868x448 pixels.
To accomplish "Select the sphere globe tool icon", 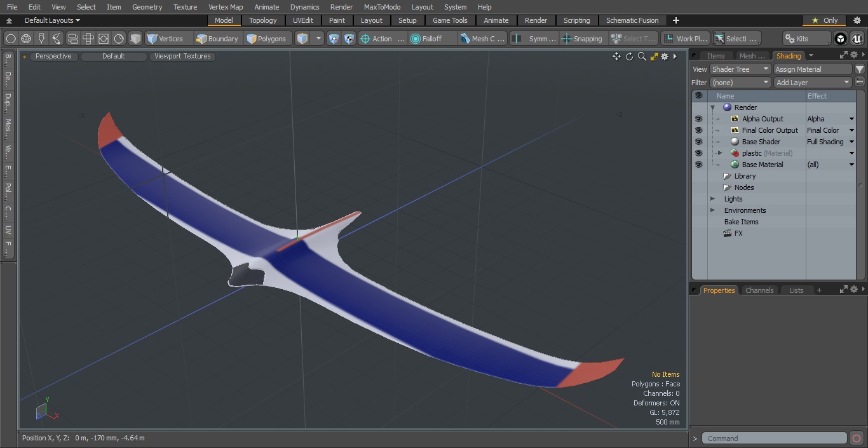I will [26, 39].
